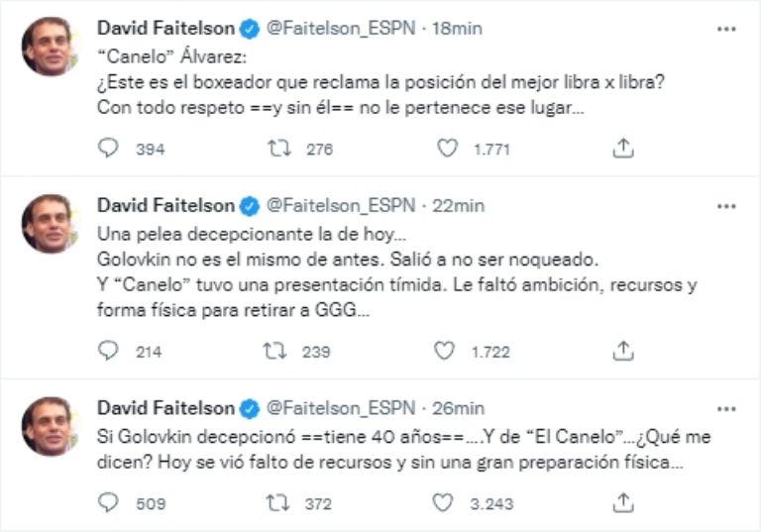Like the tweet with 1.722 likes
Viewport: 761px width, 532px height.
(448, 351)
